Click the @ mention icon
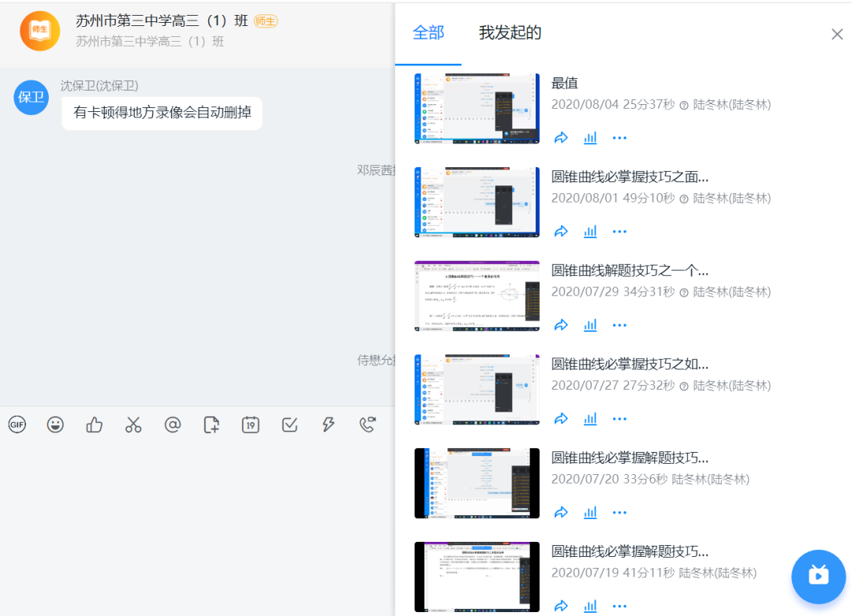Viewport: 852px width, 616px height. (172, 424)
